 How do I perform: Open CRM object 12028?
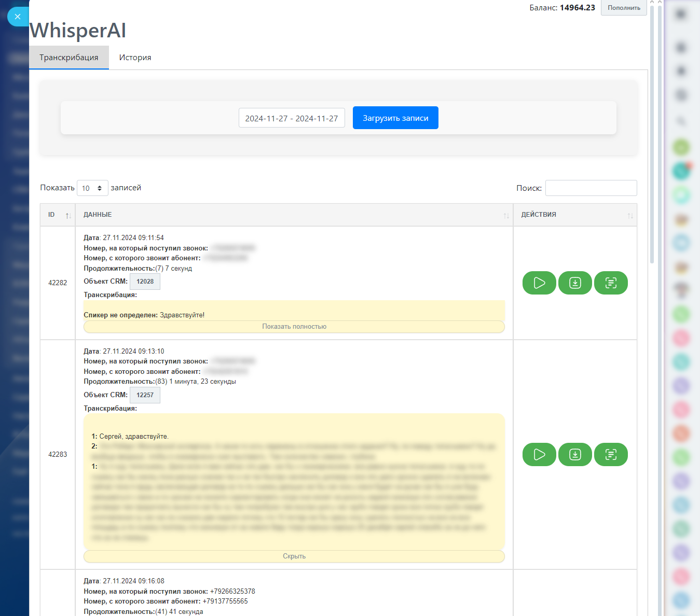[145, 282]
